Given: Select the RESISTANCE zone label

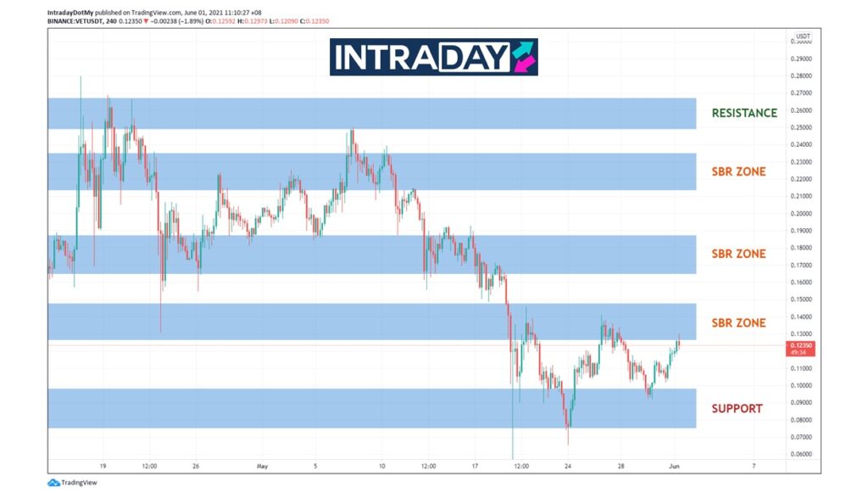Looking at the screenshot, I should point(743,113).
